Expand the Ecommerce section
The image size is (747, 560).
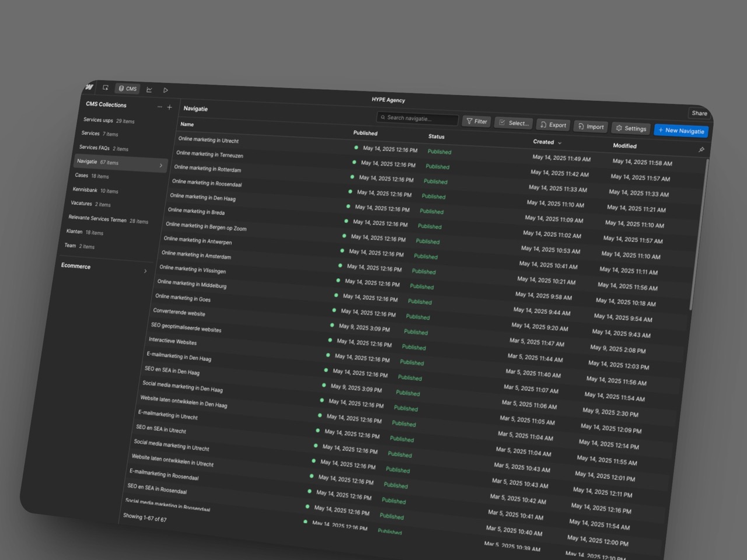(104, 268)
